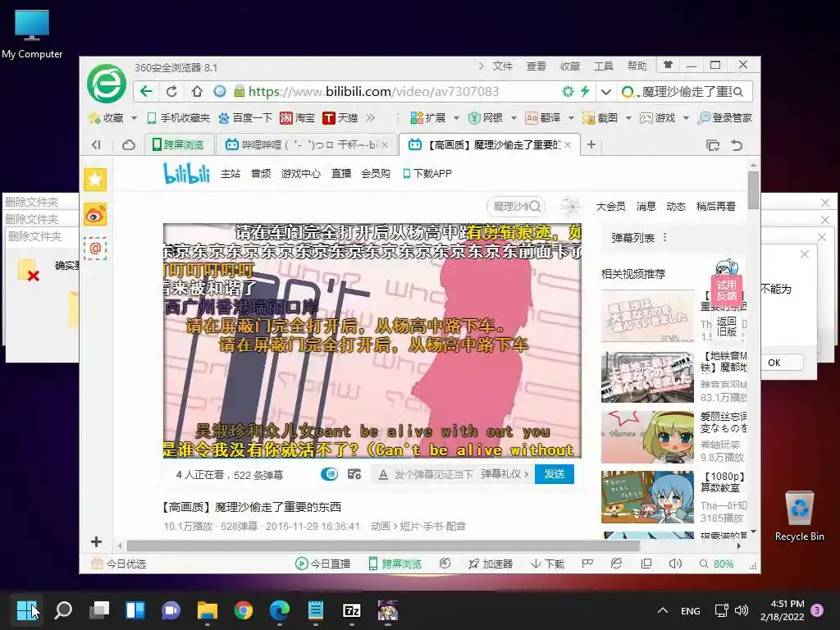The image size is (840, 630).
Task: Open 下载APP link in Bilibili header
Action: pos(427,174)
